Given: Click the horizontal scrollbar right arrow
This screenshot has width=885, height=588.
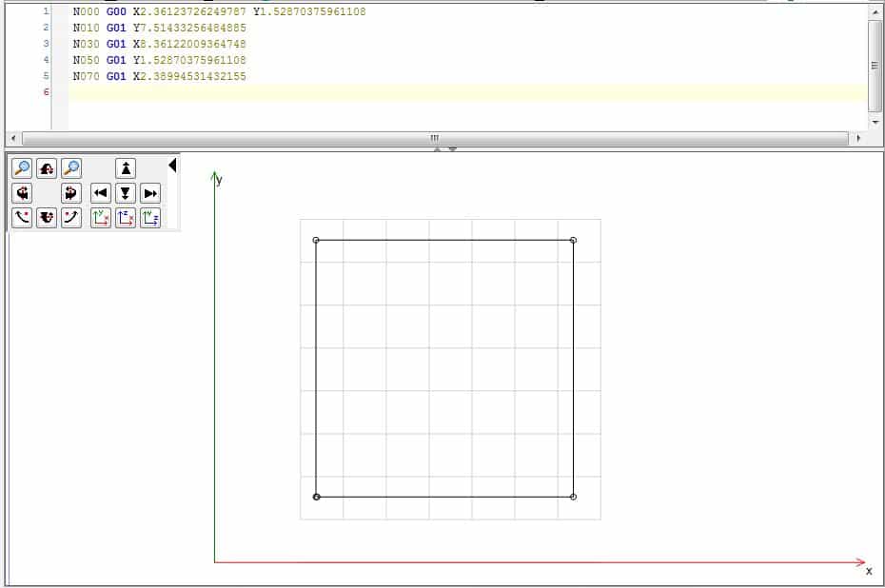Looking at the screenshot, I should pyautogui.click(x=858, y=138).
